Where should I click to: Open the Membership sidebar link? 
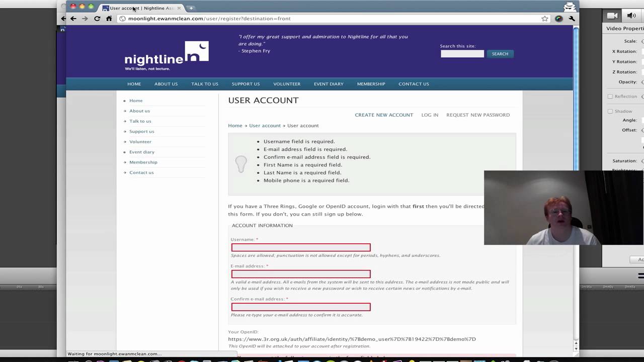[143, 162]
